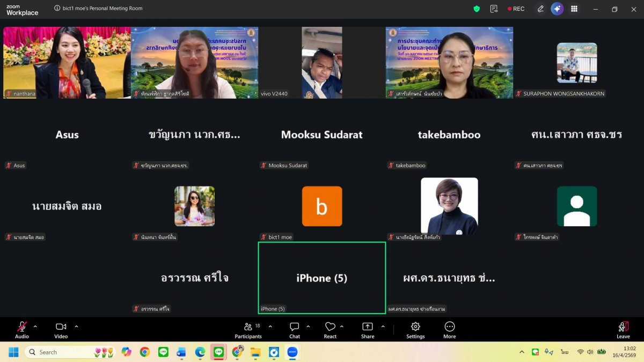Open the apps grid icon in title bar
Image resolution: width=644 pixels, height=362 pixels.
[574, 9]
